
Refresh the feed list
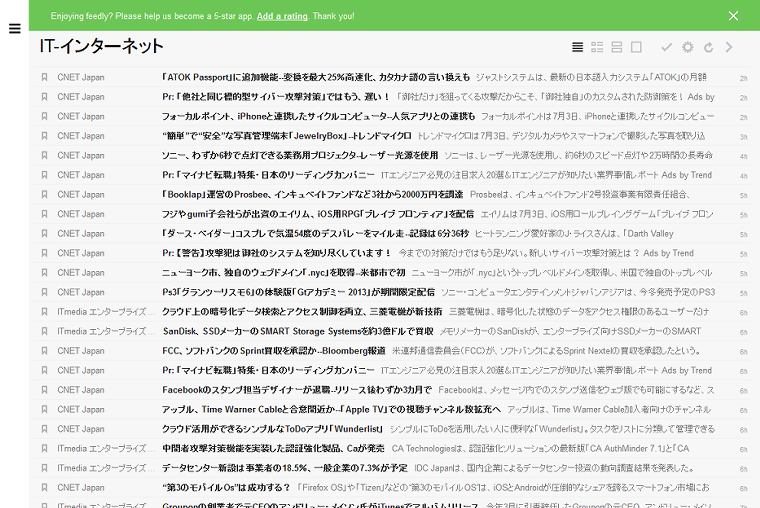pos(708,47)
